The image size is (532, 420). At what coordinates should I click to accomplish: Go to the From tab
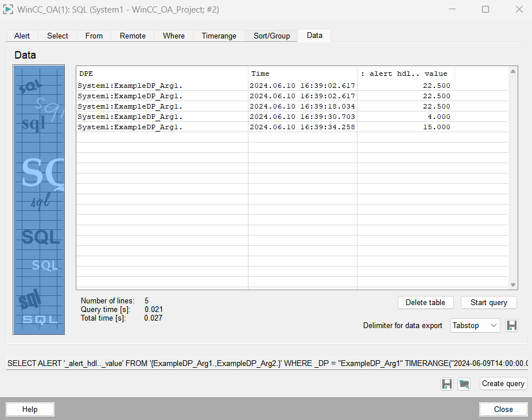coord(94,36)
